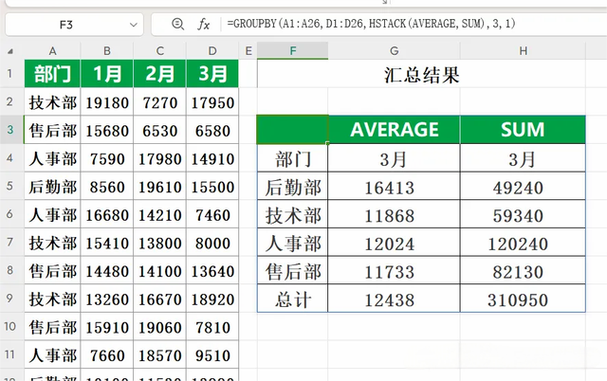Click cell with value 15680
The height and width of the screenshot is (381, 607).
pos(107,130)
